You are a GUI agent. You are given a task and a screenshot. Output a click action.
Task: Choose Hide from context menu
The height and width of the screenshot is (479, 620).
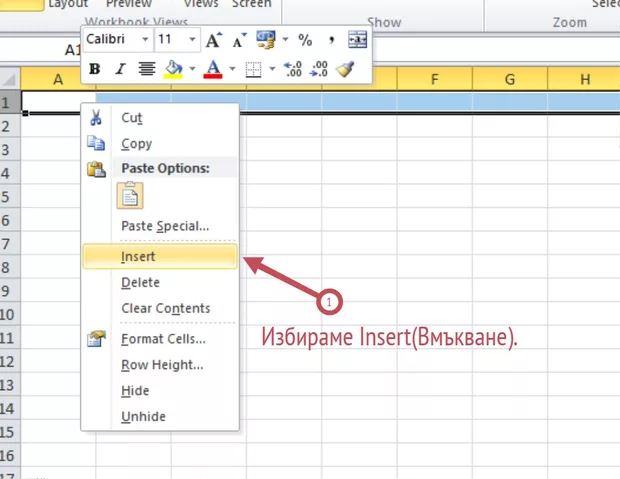(160, 391)
